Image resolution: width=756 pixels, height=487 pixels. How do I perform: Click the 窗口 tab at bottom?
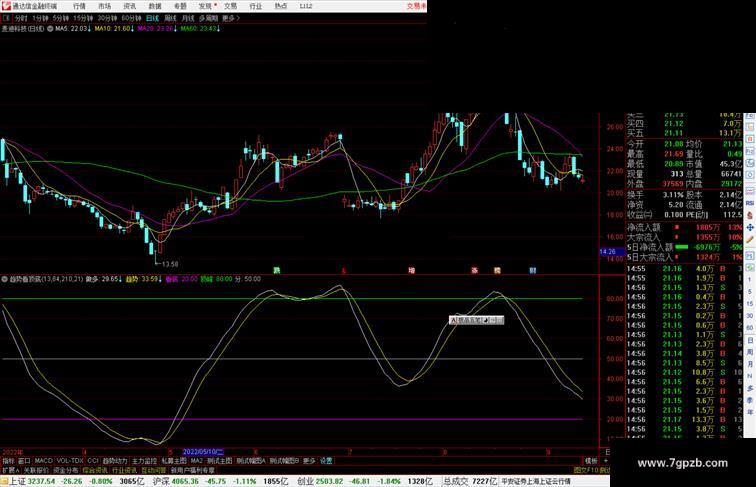pyautogui.click(x=24, y=461)
